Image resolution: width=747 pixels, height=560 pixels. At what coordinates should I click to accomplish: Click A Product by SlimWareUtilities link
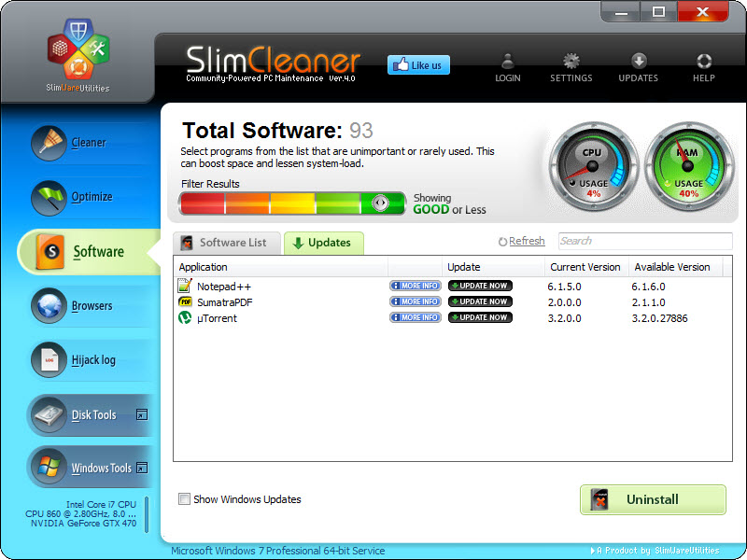[x=655, y=551]
